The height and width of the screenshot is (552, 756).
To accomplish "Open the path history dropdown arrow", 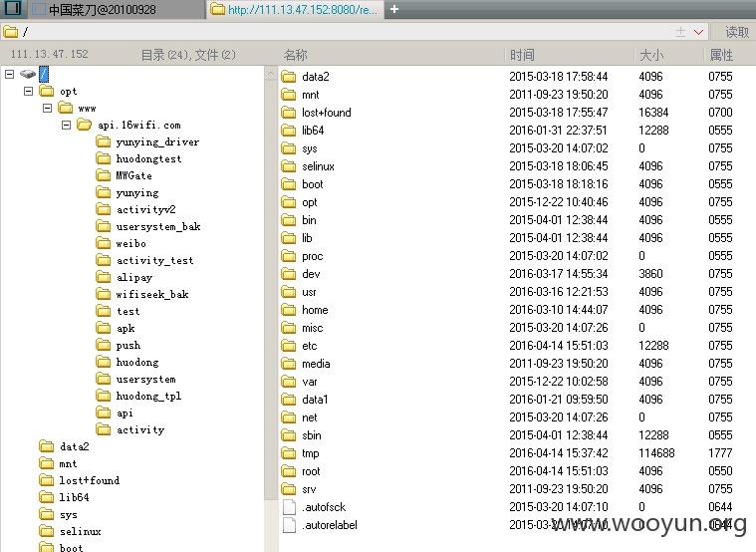I will [698, 32].
